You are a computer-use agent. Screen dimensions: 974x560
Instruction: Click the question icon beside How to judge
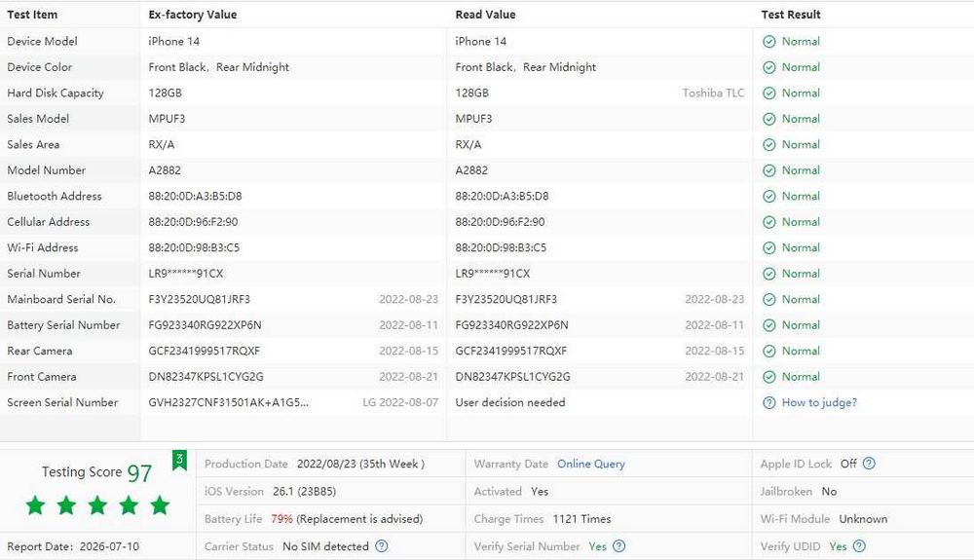point(769,402)
